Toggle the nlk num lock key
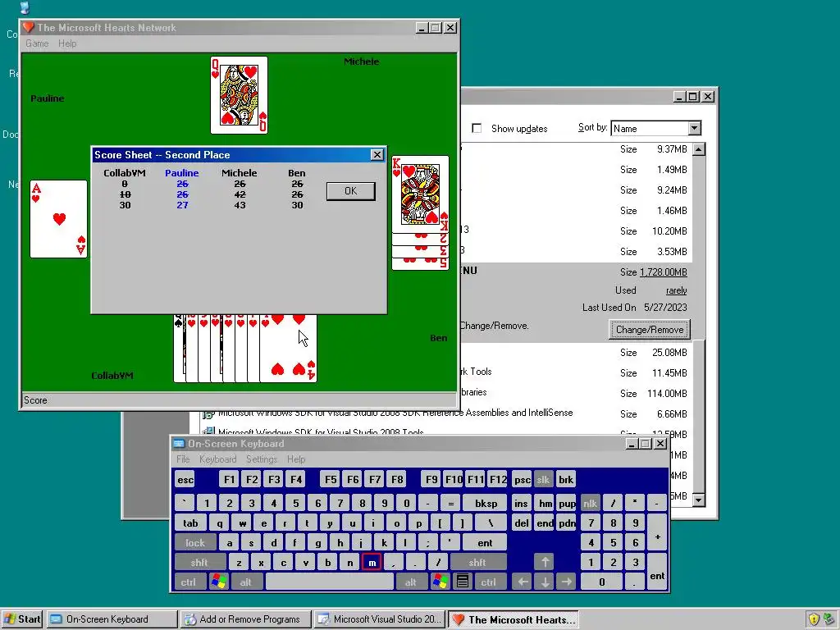The image size is (840, 630). (x=590, y=503)
